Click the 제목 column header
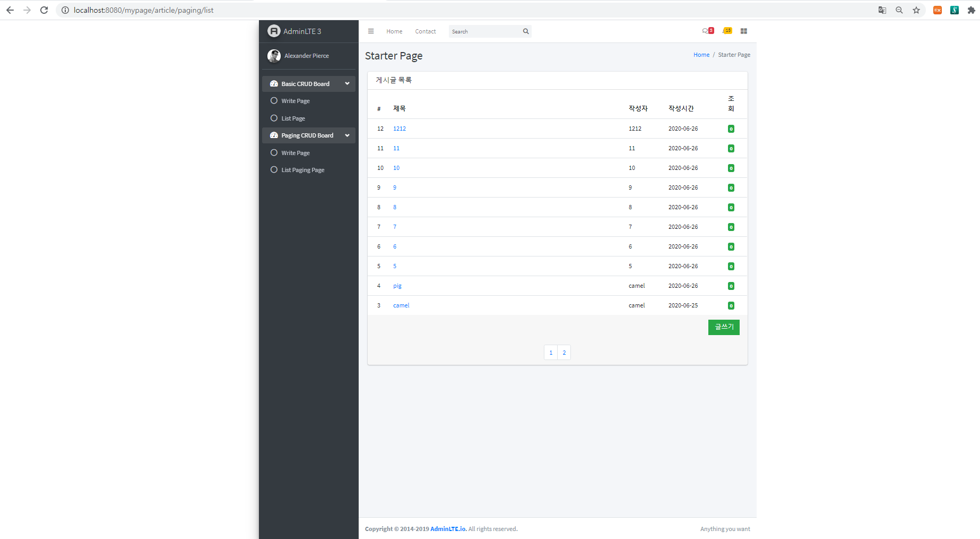Image resolution: width=980 pixels, height=539 pixels. click(400, 108)
